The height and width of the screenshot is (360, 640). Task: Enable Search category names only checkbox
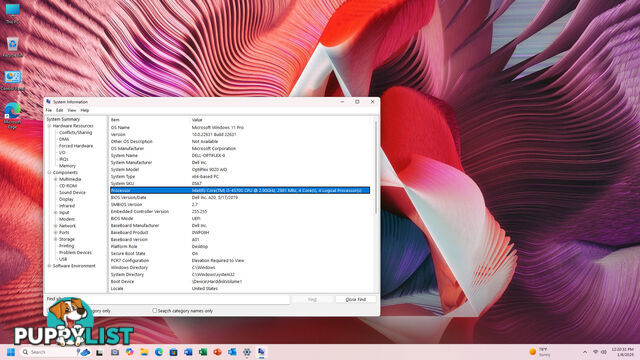[155, 311]
